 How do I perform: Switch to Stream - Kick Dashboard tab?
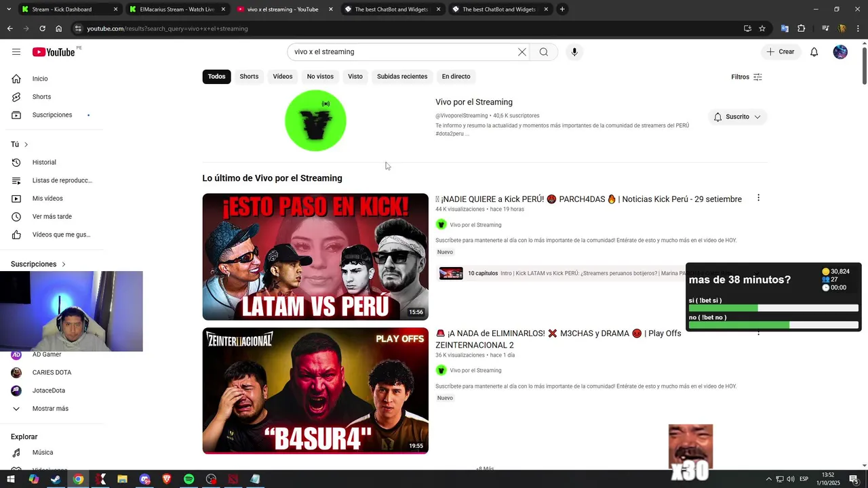tap(68, 9)
